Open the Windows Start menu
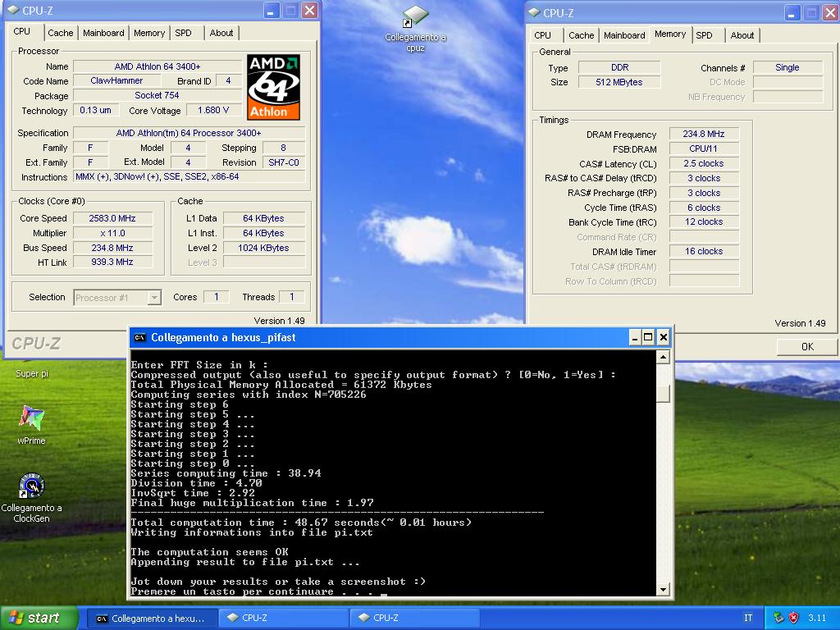The width and height of the screenshot is (840, 630). [x=39, y=618]
